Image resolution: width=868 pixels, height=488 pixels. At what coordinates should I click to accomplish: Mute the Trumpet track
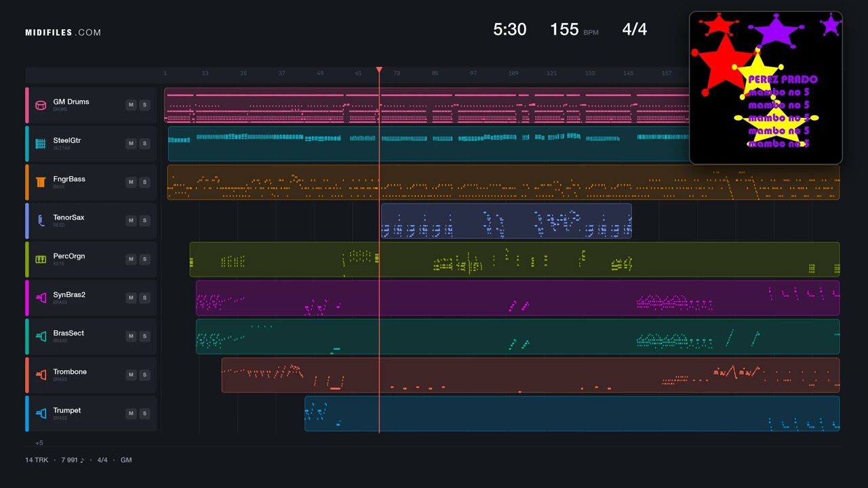tap(131, 414)
